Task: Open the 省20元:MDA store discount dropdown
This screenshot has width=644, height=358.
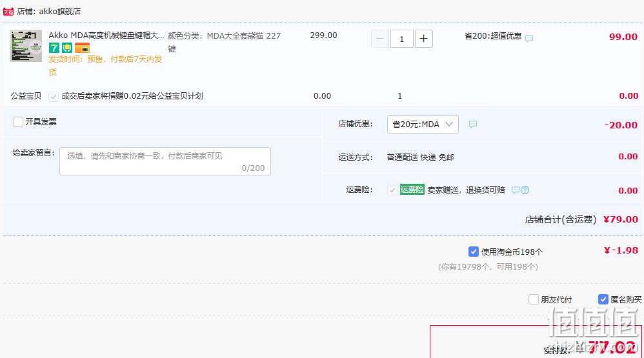Action: pos(423,124)
